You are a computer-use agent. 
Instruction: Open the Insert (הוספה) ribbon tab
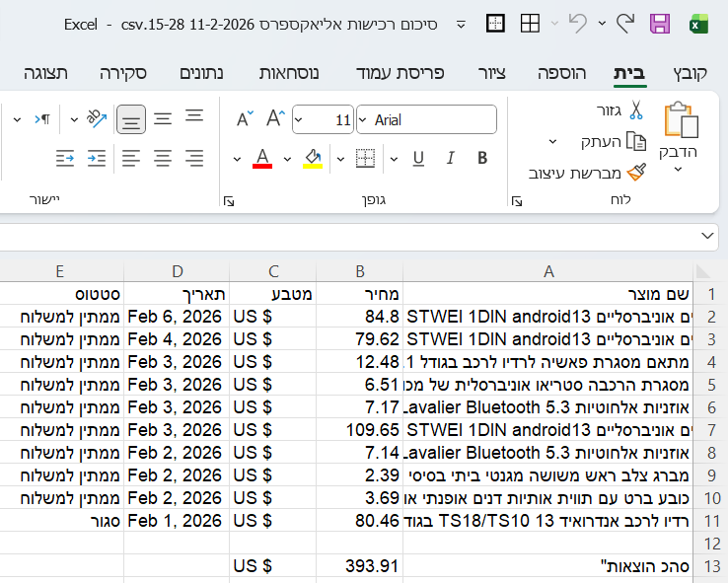[x=561, y=73]
